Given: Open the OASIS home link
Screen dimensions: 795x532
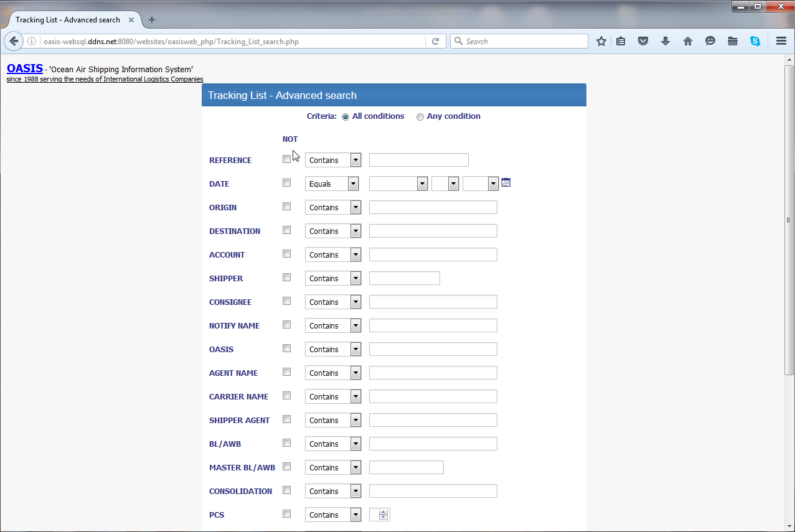Looking at the screenshot, I should [25, 68].
